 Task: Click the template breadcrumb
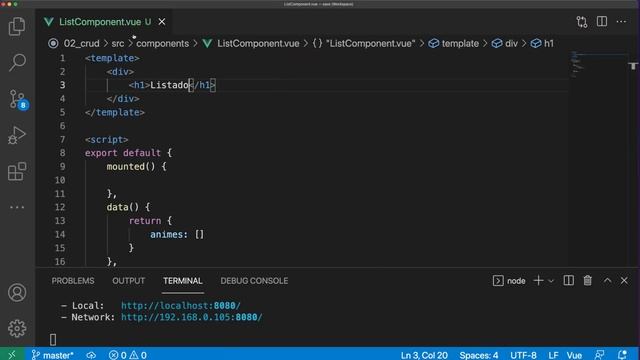(x=460, y=43)
